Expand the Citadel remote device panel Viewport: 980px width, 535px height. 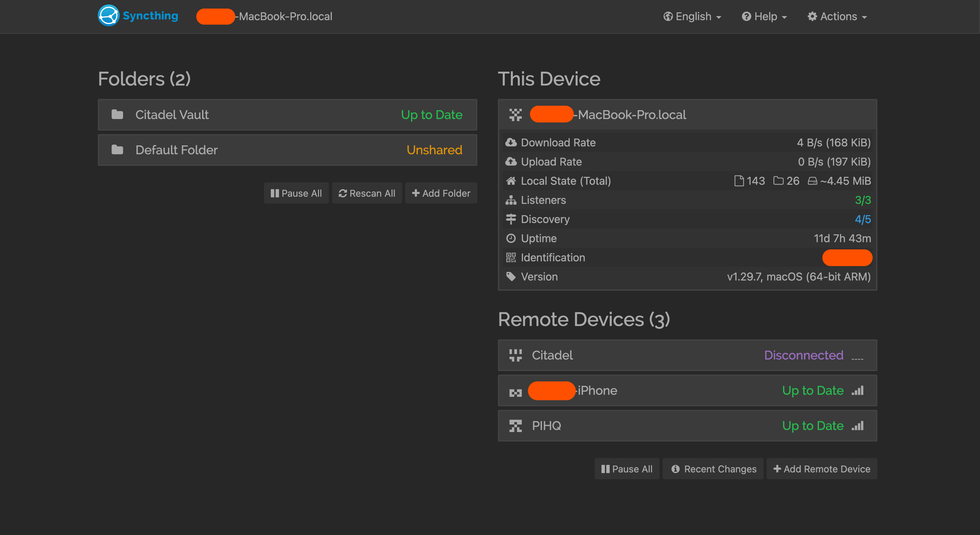(x=687, y=355)
